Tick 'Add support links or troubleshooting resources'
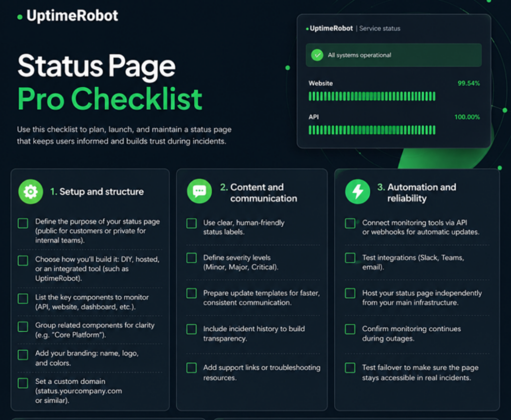Viewport: 511px width, 420px height. [191, 368]
